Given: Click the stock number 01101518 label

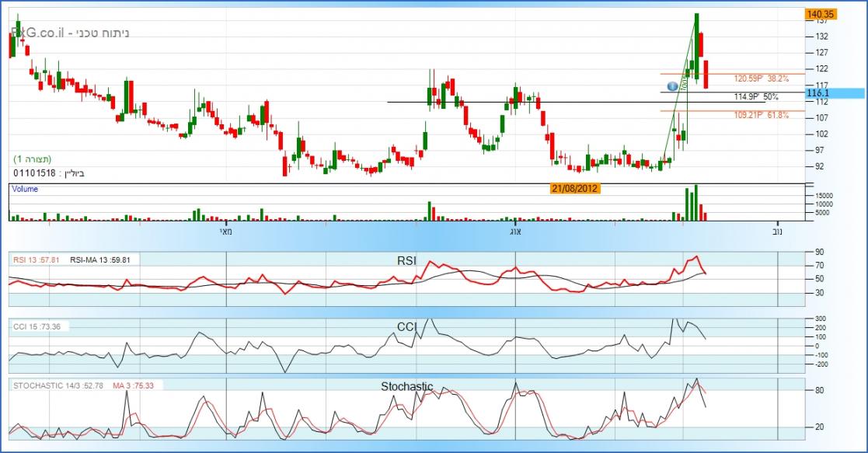Looking at the screenshot, I should pyautogui.click(x=34, y=172).
